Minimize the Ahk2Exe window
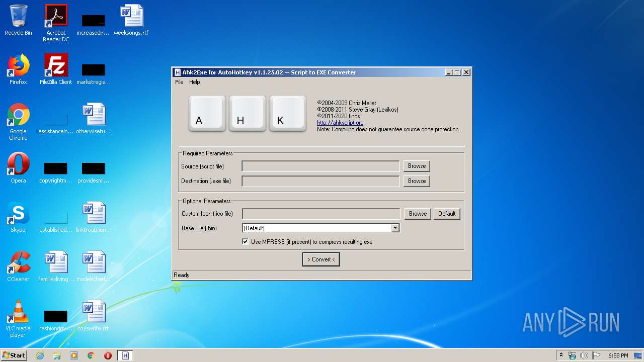 [449, 72]
